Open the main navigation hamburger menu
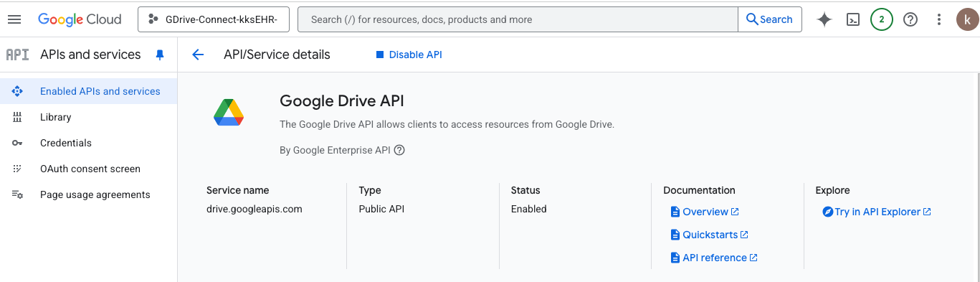980x282 pixels. pyautogui.click(x=14, y=19)
